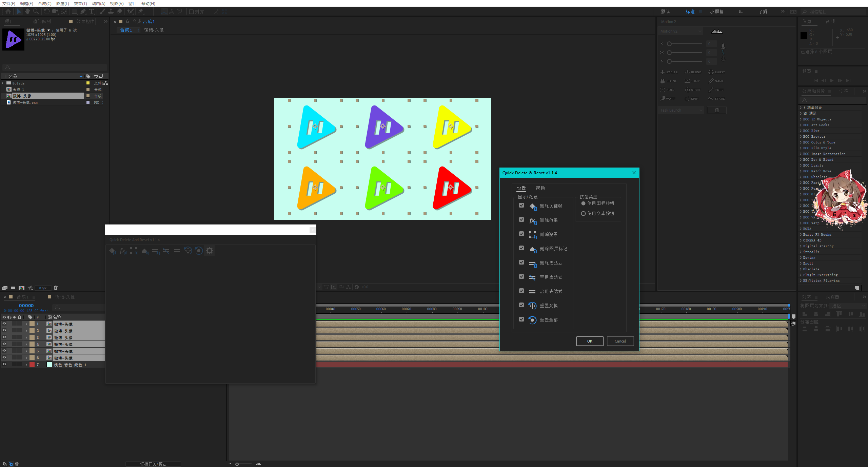868x467 pixels.
Task: Click the BURST tool in Motion 2 panel
Action: click(716, 72)
